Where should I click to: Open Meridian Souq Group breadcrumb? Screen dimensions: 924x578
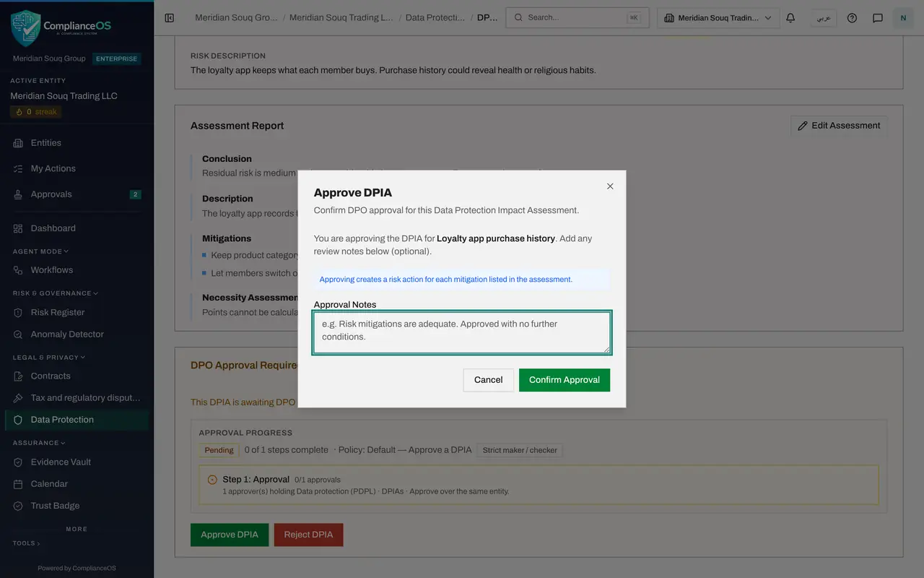pyautogui.click(x=236, y=17)
